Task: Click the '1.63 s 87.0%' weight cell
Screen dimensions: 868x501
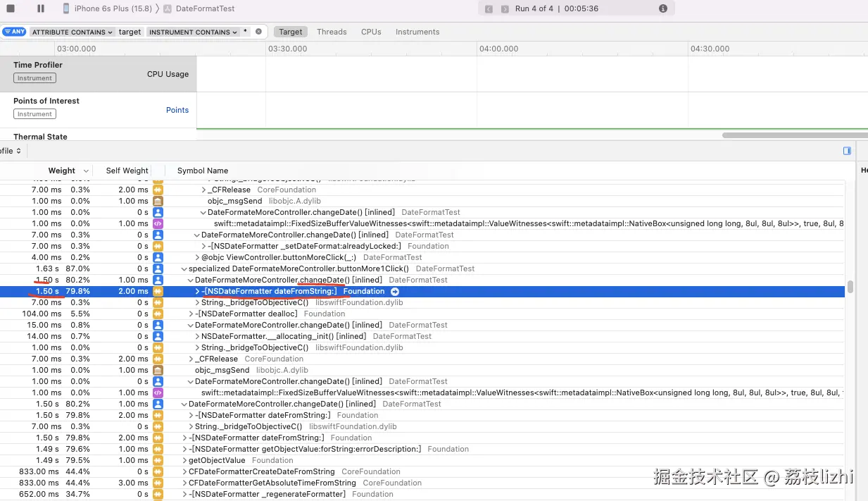Action: [x=63, y=268]
